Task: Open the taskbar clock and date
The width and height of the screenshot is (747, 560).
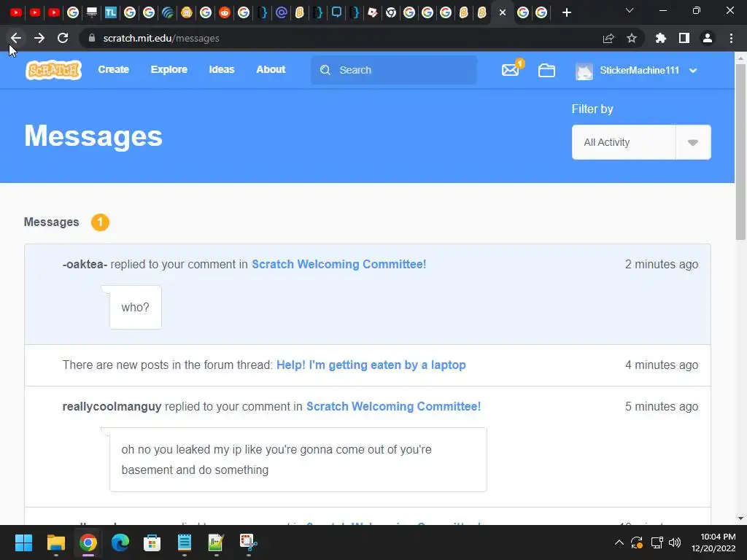Action: [x=713, y=542]
